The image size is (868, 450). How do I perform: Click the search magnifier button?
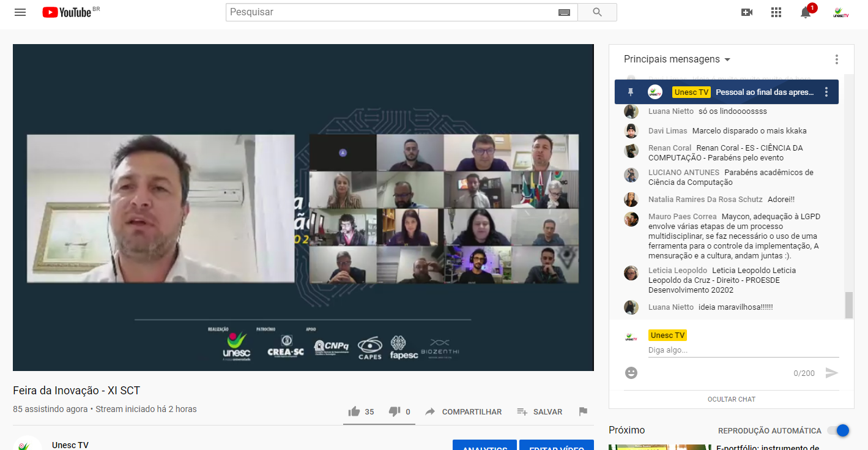point(597,12)
